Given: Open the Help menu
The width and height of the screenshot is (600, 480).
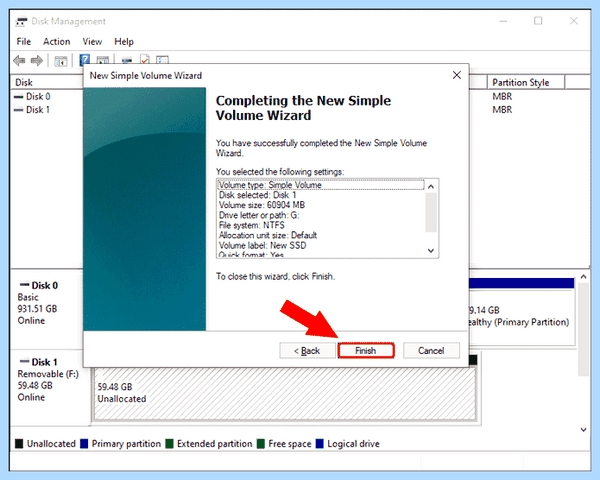Looking at the screenshot, I should point(124,41).
